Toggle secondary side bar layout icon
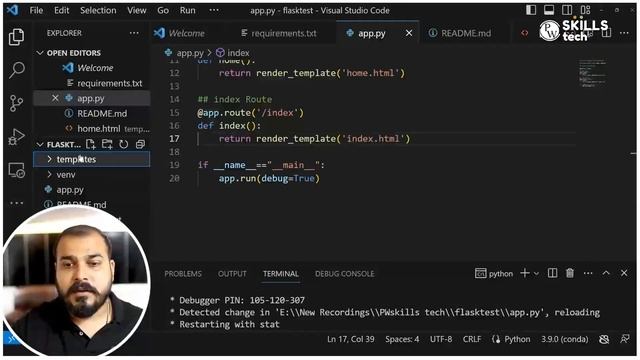 567,10
